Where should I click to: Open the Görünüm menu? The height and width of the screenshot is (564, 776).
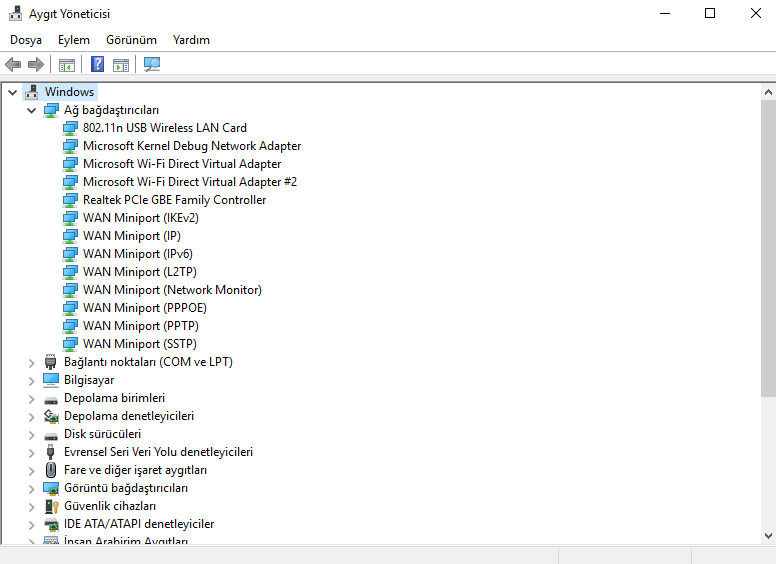tap(131, 40)
